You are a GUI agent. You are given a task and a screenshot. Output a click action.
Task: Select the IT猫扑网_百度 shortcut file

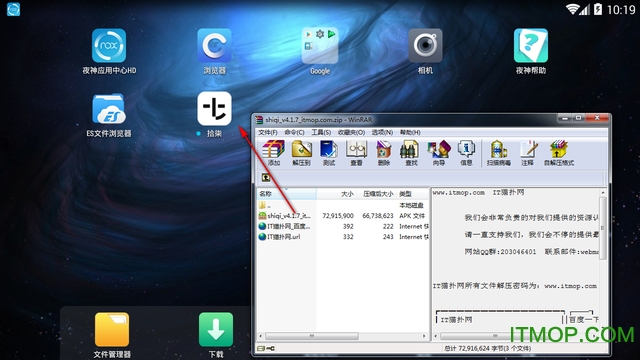tap(284, 226)
